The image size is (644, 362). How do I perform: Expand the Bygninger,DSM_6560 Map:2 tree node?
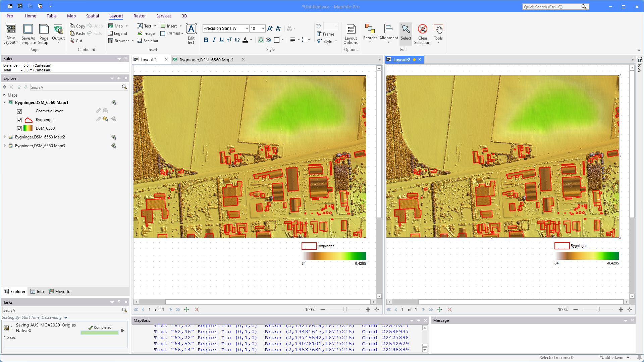pyautogui.click(x=5, y=137)
